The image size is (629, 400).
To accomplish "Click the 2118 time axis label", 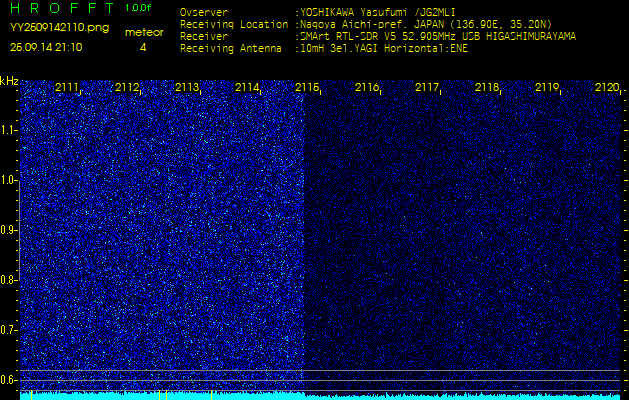I will pyautogui.click(x=487, y=87).
